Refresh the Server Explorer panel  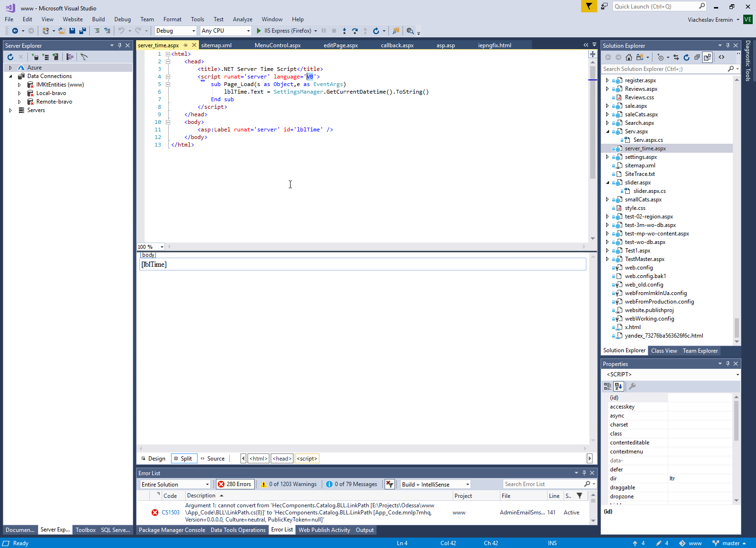(x=10, y=57)
